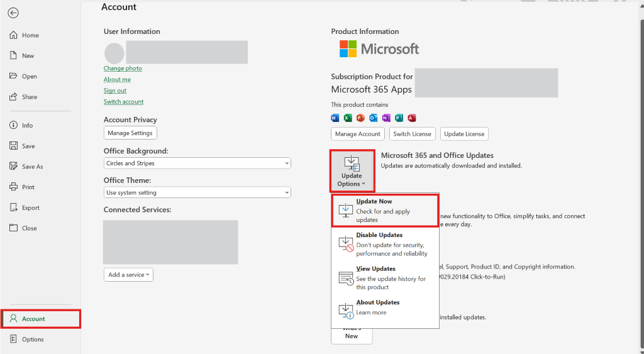Screen dimensions: 644x354
Task: Select Update Now from the menu
Action: [x=386, y=210]
